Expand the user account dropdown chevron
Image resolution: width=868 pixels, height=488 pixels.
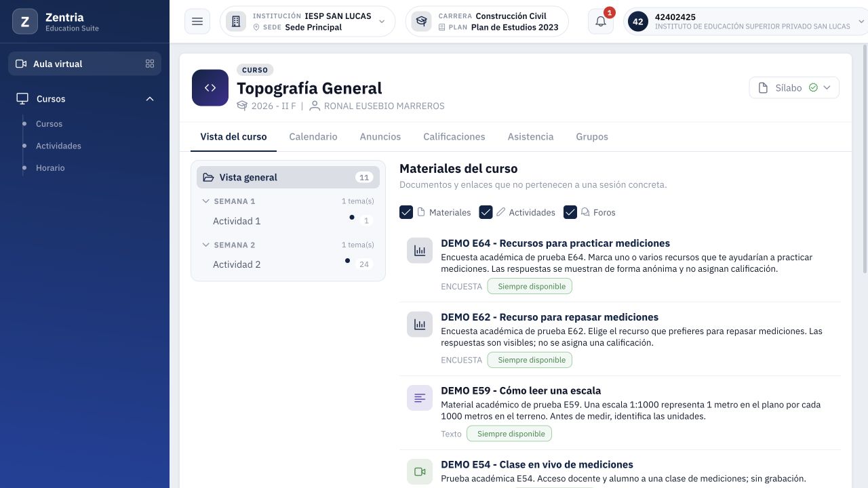(862, 22)
